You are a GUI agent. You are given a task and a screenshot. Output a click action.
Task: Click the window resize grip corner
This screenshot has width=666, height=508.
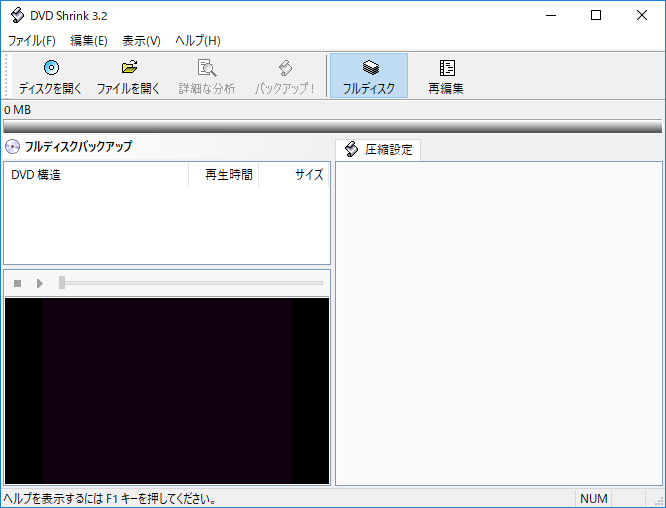pos(659,501)
